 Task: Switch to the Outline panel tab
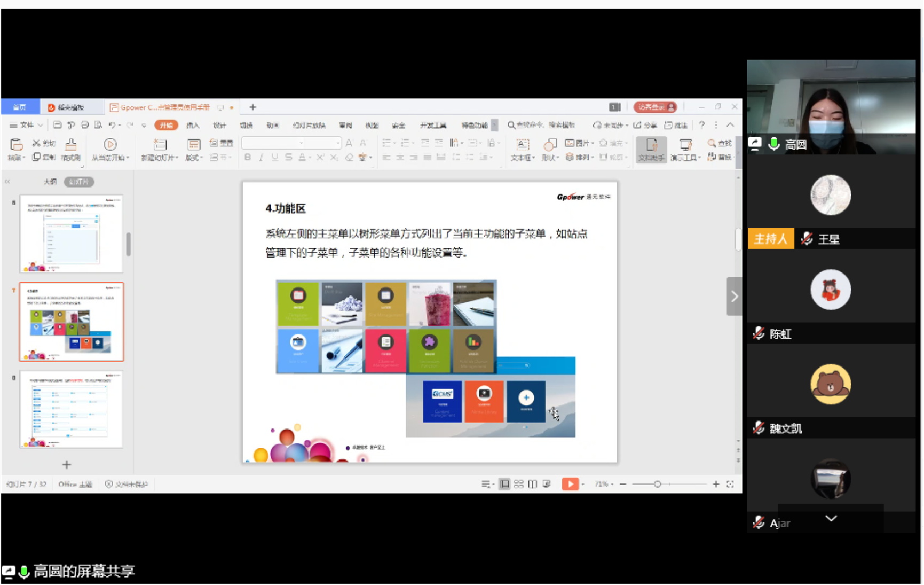(x=50, y=182)
